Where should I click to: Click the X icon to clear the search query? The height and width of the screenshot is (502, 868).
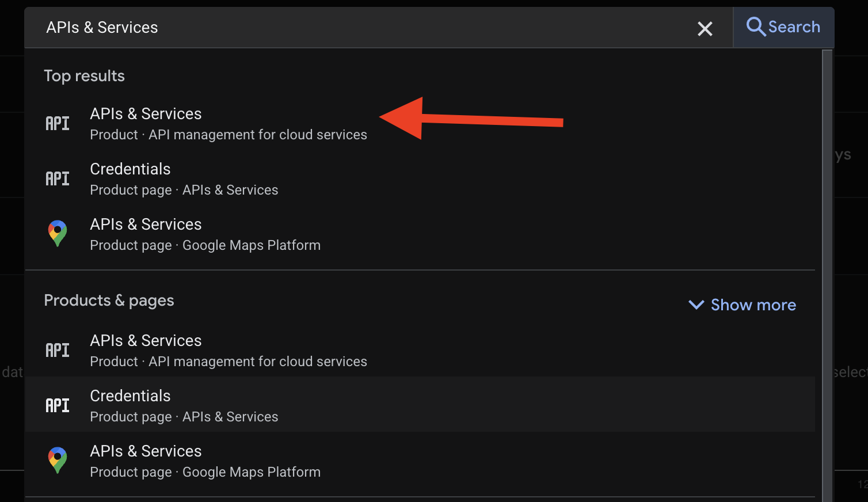[705, 29]
